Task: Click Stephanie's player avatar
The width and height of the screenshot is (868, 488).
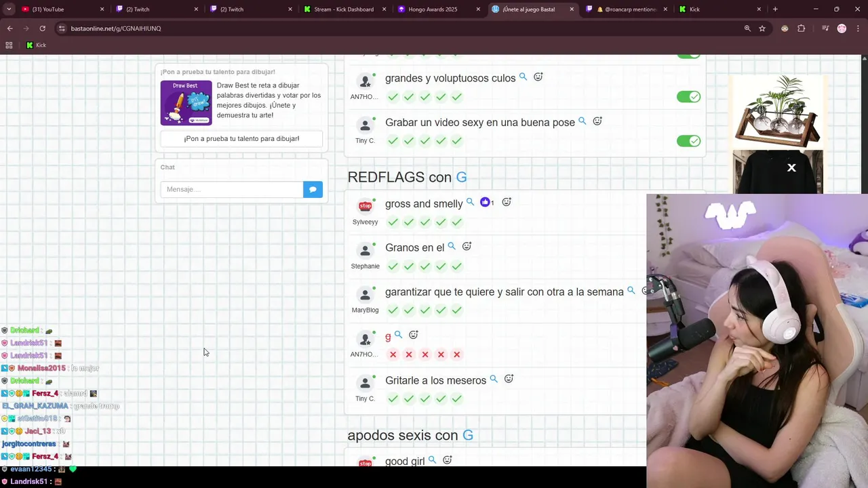Action: [366, 251]
